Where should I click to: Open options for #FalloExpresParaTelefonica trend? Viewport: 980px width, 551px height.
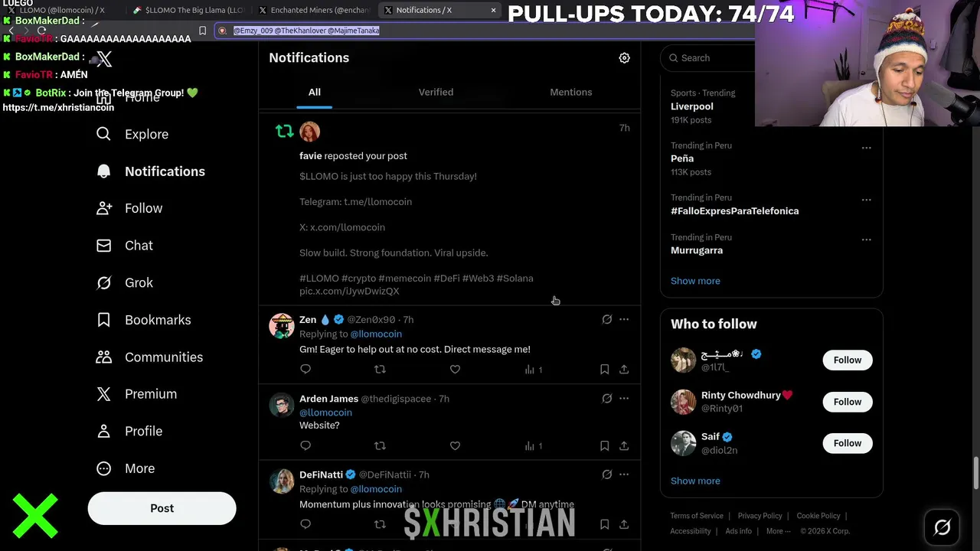pos(866,200)
